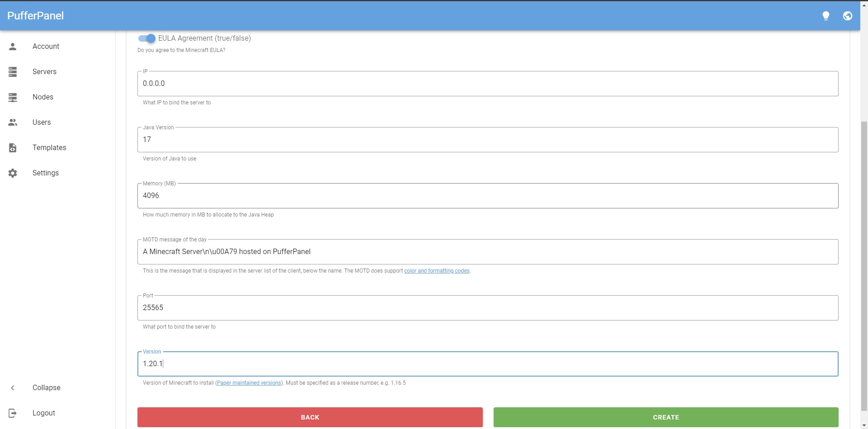Disable the EULA Agreement toggle
Image resolution: width=868 pixels, height=429 pixels.
146,38
